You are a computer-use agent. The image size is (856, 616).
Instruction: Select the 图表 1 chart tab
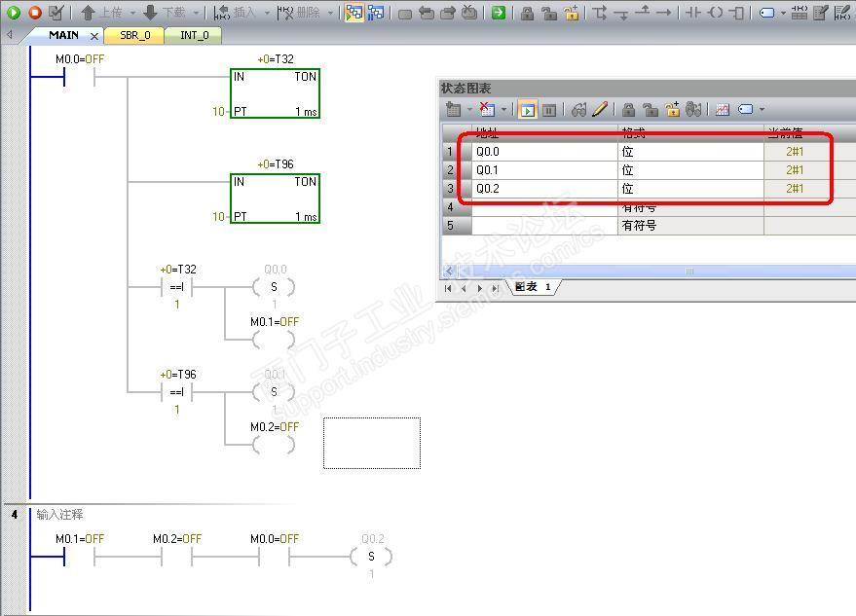coord(533,287)
